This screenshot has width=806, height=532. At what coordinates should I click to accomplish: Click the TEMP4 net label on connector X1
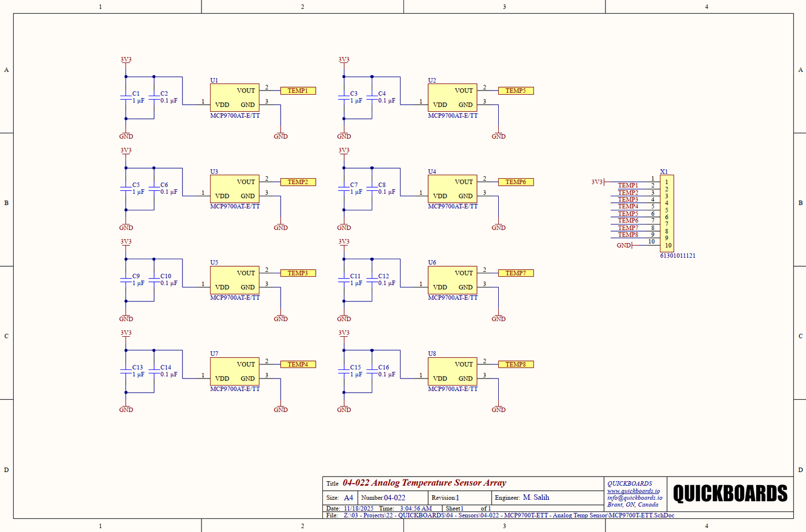tap(628, 206)
